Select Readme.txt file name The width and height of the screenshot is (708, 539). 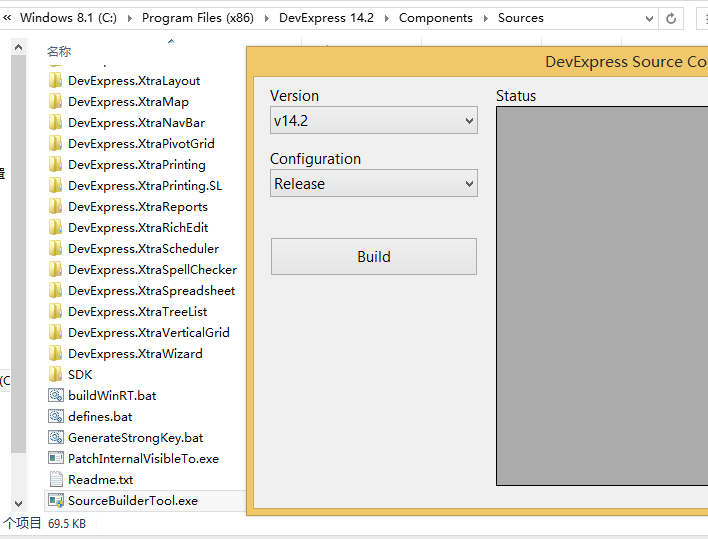coord(100,479)
